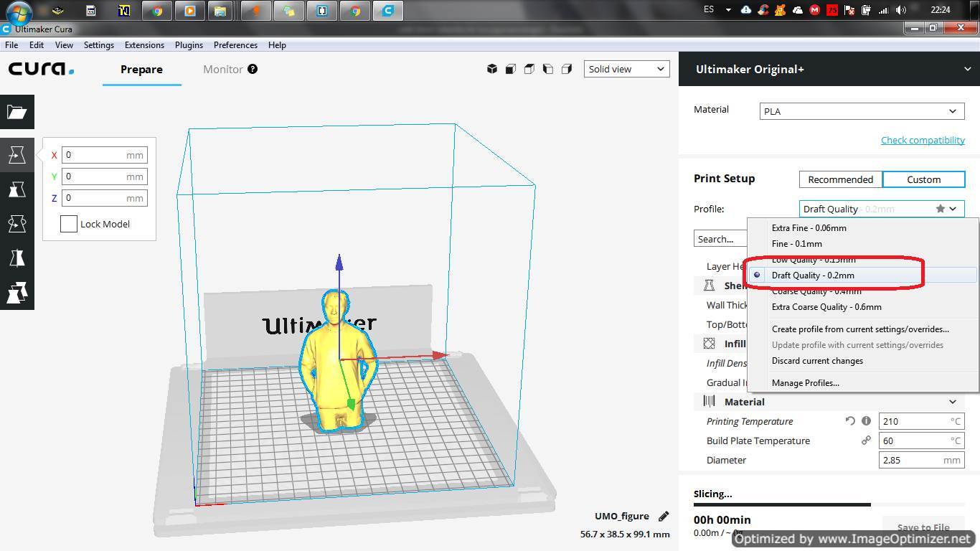The image size is (980, 551).
Task: Open the Material PLA dropdown
Action: pos(862,111)
